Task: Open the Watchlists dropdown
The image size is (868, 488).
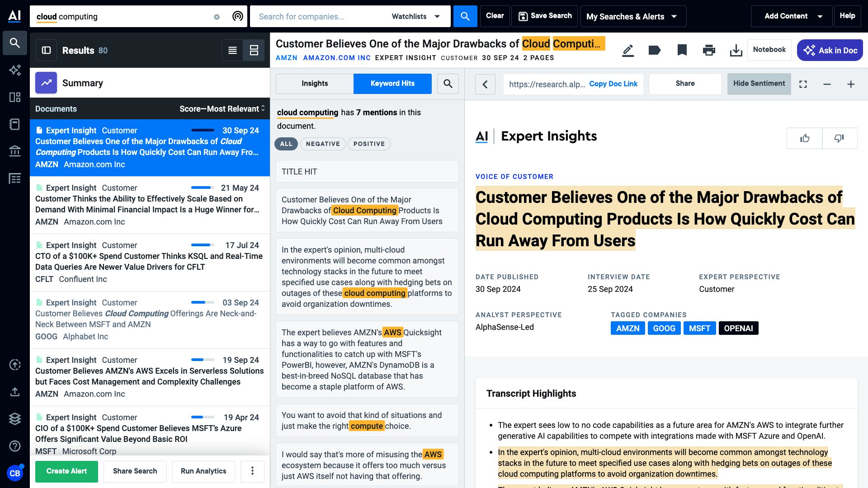Action: tap(416, 16)
